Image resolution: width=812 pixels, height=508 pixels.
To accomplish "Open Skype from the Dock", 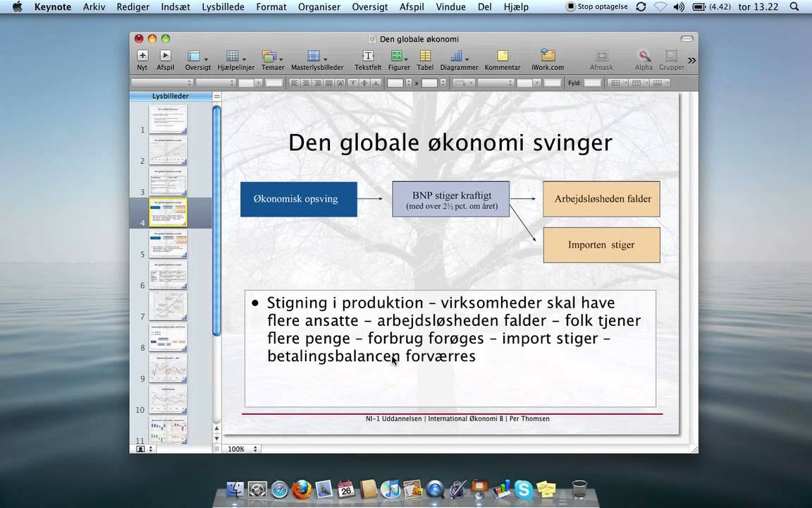I will click(x=524, y=490).
